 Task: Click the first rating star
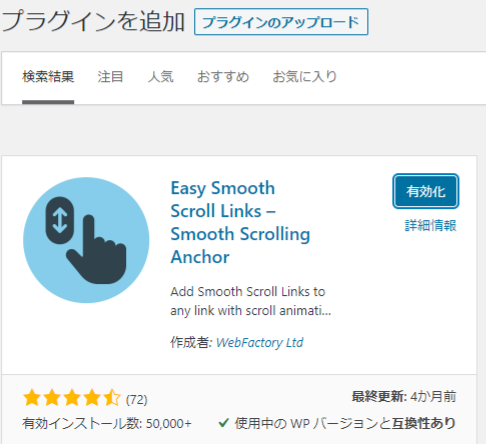[x=32, y=398]
